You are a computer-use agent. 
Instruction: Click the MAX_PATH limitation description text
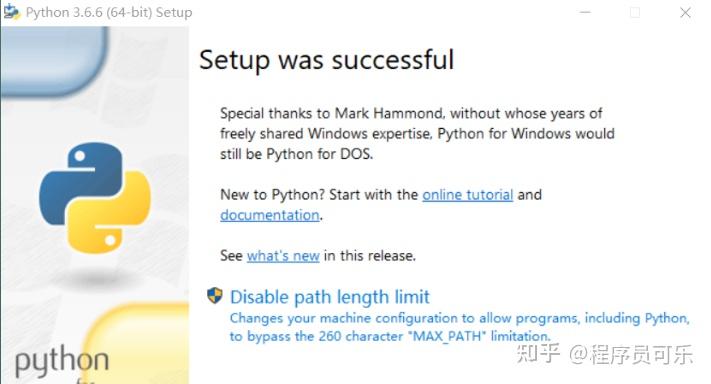click(459, 327)
